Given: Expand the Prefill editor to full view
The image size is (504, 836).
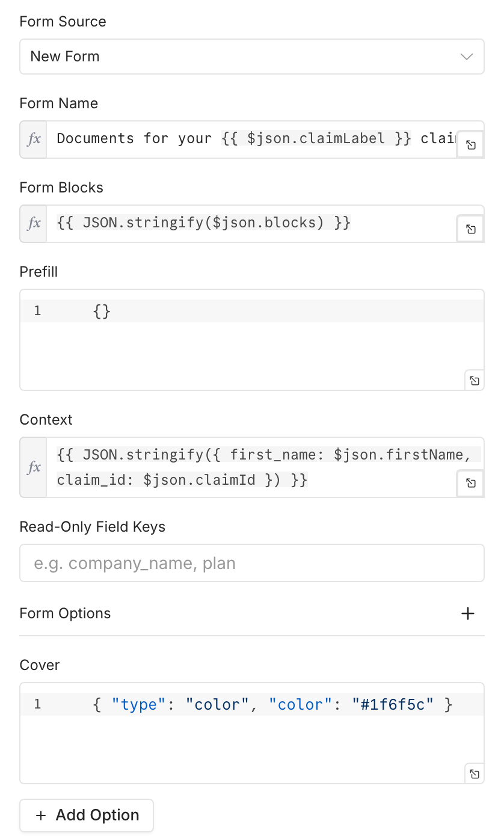Looking at the screenshot, I should pyautogui.click(x=474, y=380).
